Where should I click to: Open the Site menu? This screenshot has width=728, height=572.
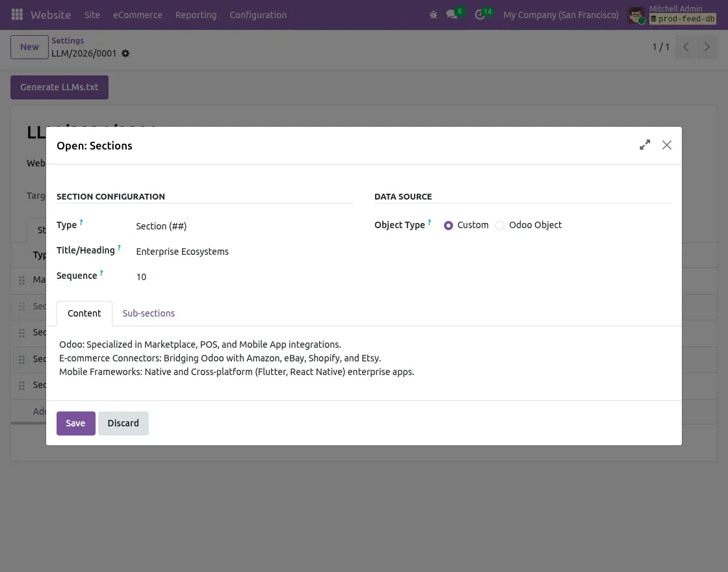[92, 15]
